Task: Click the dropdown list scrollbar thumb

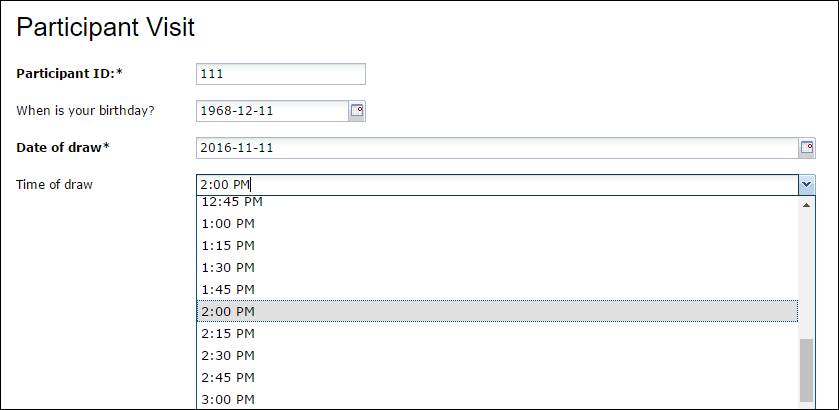Action: (806, 370)
